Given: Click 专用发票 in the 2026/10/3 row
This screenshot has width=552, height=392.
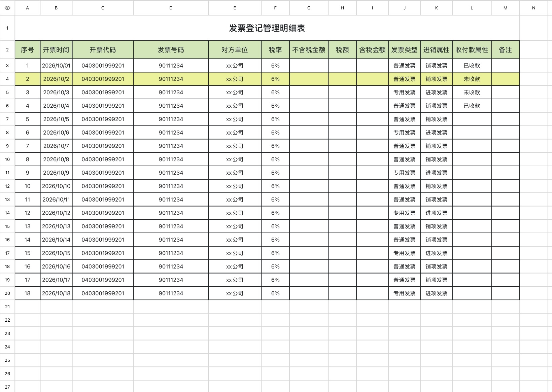Looking at the screenshot, I should pyautogui.click(x=404, y=93).
